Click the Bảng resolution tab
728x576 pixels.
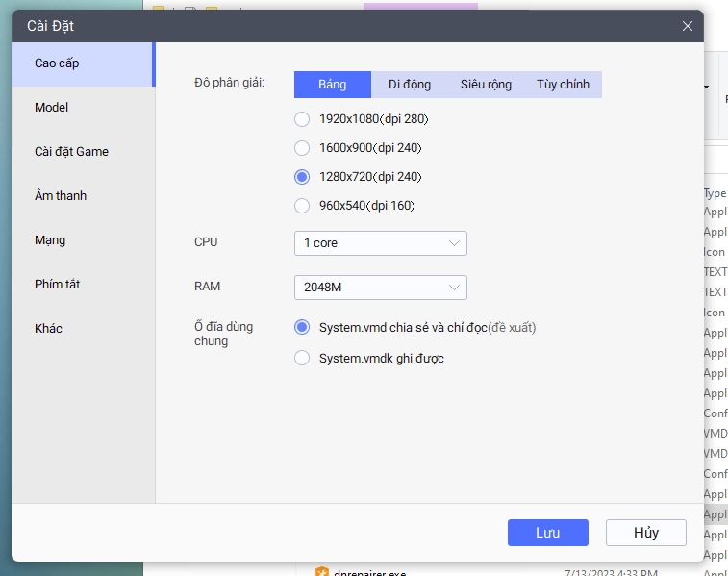tap(333, 85)
